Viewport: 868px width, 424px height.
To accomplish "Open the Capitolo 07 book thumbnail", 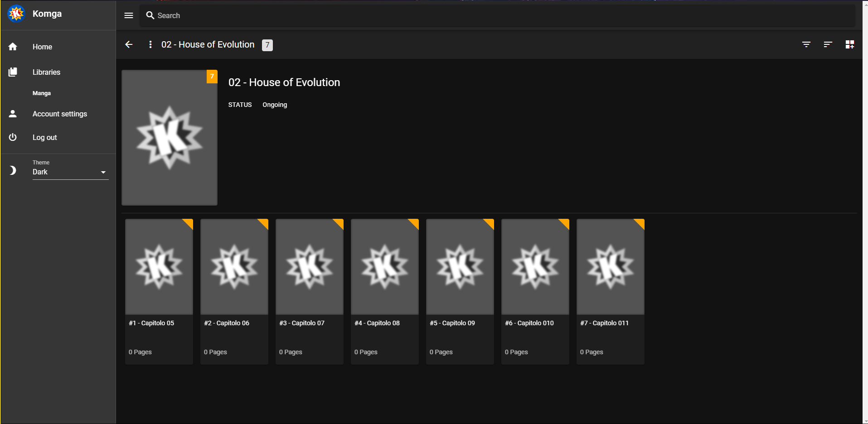I will tap(310, 267).
